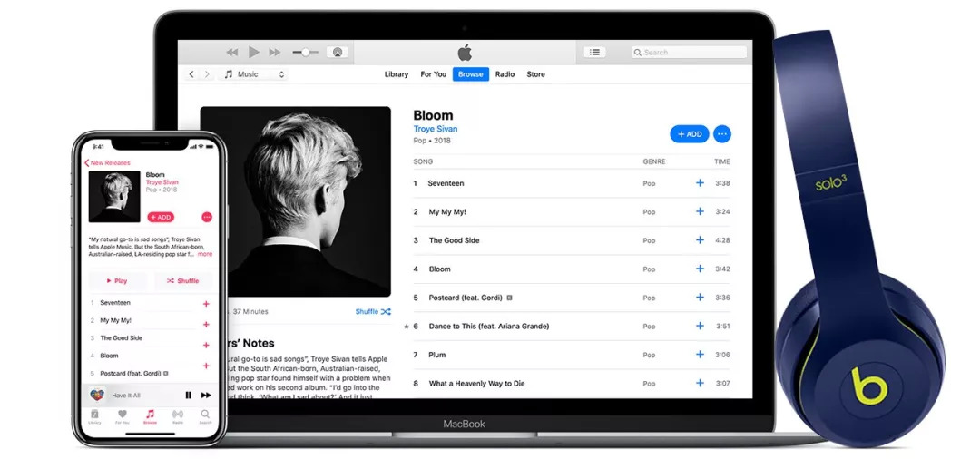This screenshot has width=980, height=459.
Task: Add Seventeen with its plus on iPhone
Action: [206, 304]
